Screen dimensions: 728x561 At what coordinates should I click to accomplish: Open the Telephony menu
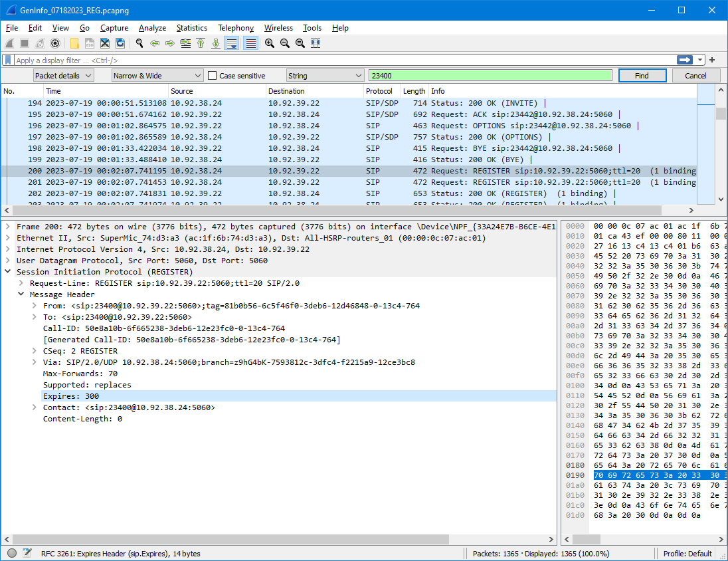coord(236,28)
